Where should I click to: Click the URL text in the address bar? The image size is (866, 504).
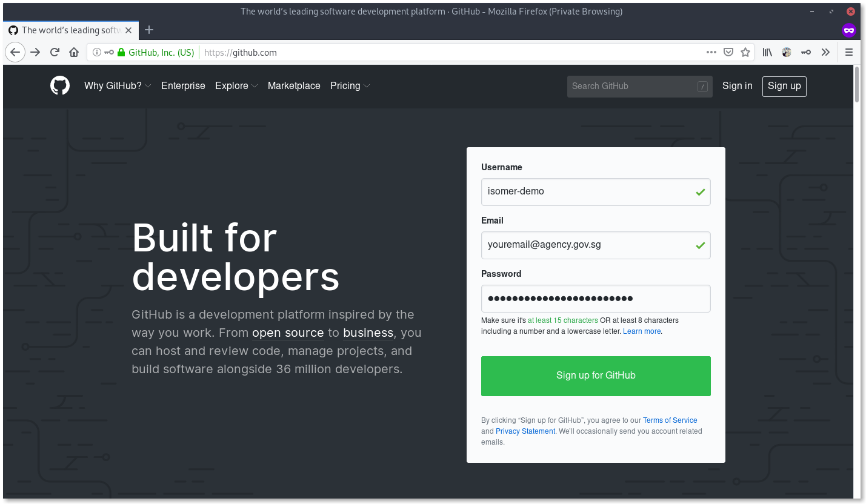point(240,52)
